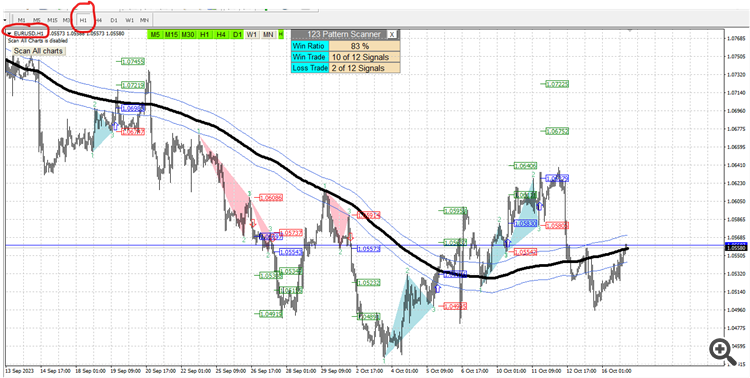Click the '20 Sep 17:00' date axis label
This screenshot has height=378, width=750.
162,371
